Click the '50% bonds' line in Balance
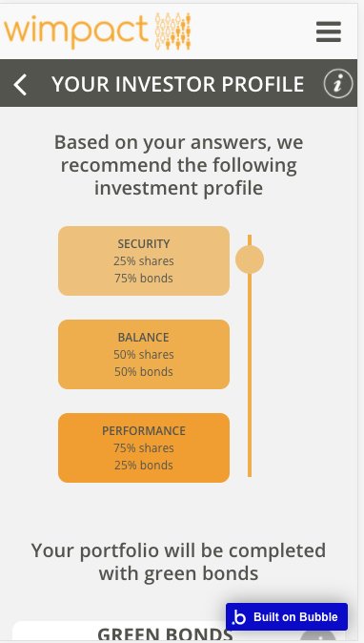Viewport: 364px width, 643px height. click(x=144, y=371)
